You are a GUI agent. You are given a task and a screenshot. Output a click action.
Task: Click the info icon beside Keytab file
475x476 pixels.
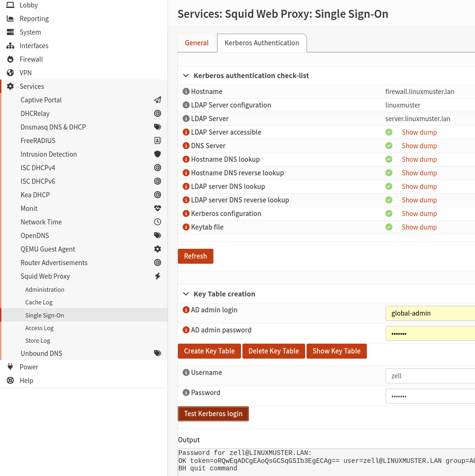point(186,227)
